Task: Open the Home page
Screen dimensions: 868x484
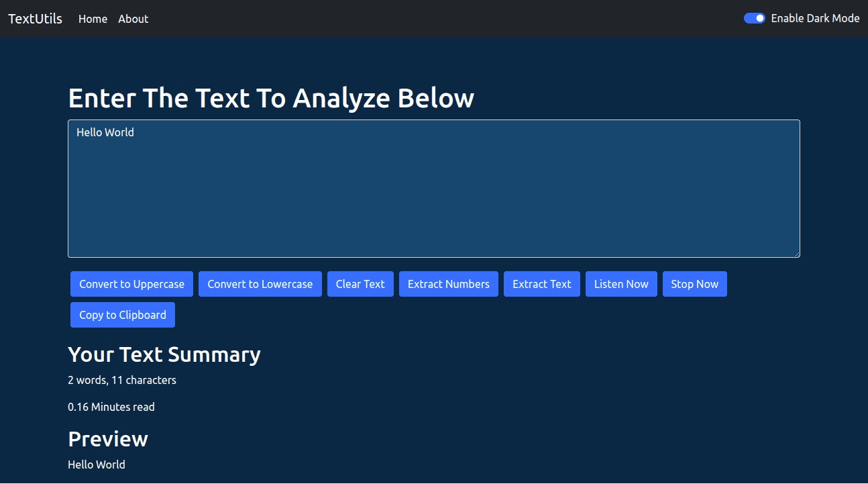Action: 93,19
